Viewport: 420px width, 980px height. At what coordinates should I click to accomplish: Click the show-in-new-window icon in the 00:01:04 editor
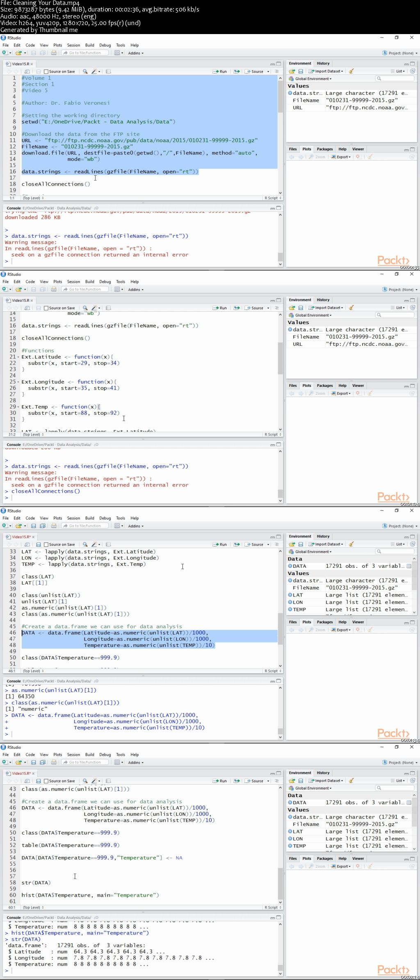[x=27, y=308]
